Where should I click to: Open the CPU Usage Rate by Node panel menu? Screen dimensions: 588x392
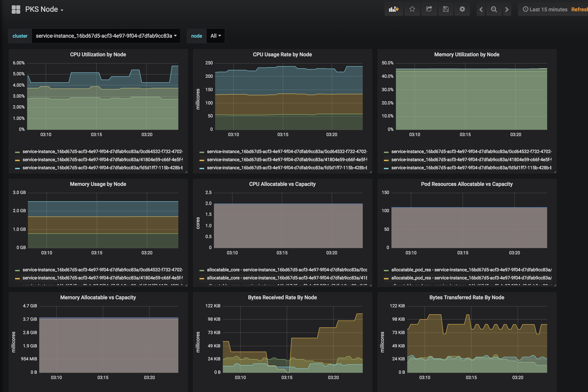pos(282,54)
